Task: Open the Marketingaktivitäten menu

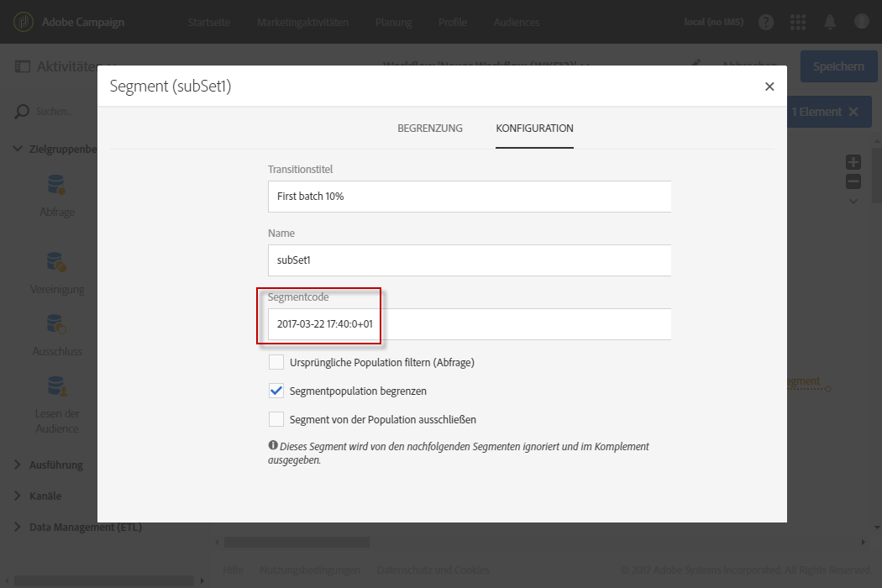Action: click(x=302, y=23)
